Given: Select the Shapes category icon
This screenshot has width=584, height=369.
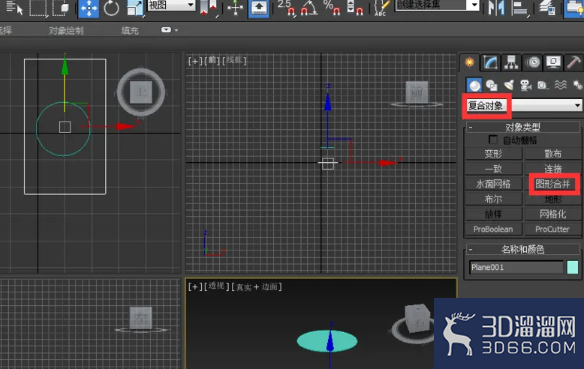Looking at the screenshot, I should (x=492, y=85).
